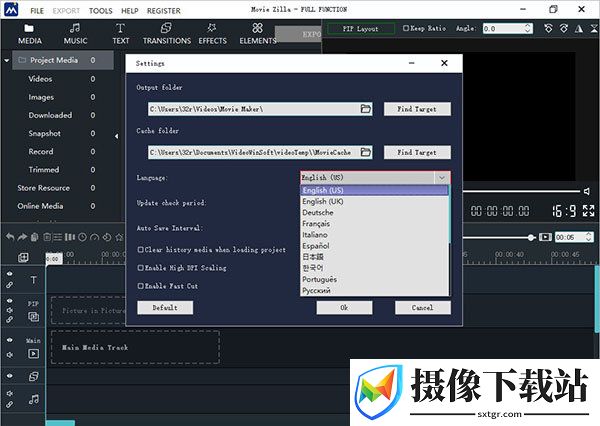The image size is (600, 426).
Task: Select Français language option
Action: 374,224
